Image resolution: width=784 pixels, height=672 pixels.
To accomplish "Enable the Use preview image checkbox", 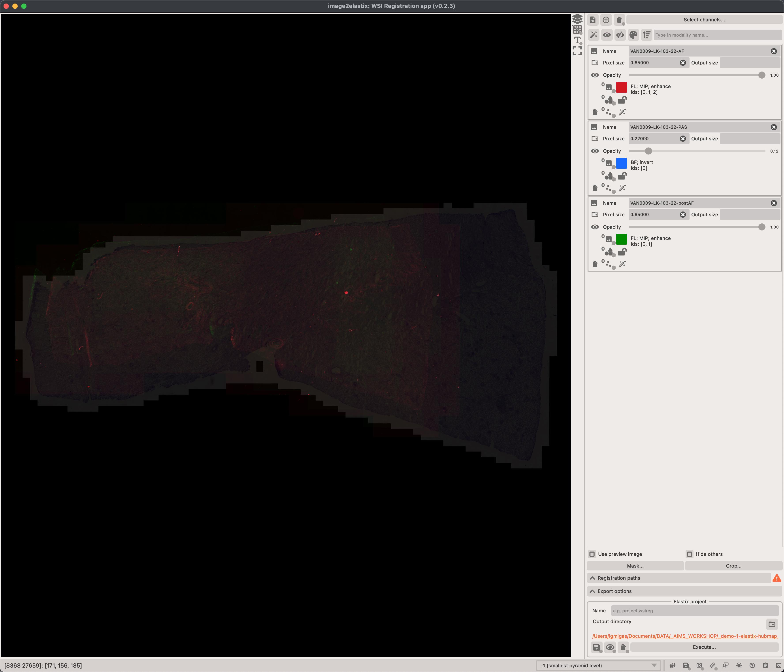I will click(x=592, y=554).
